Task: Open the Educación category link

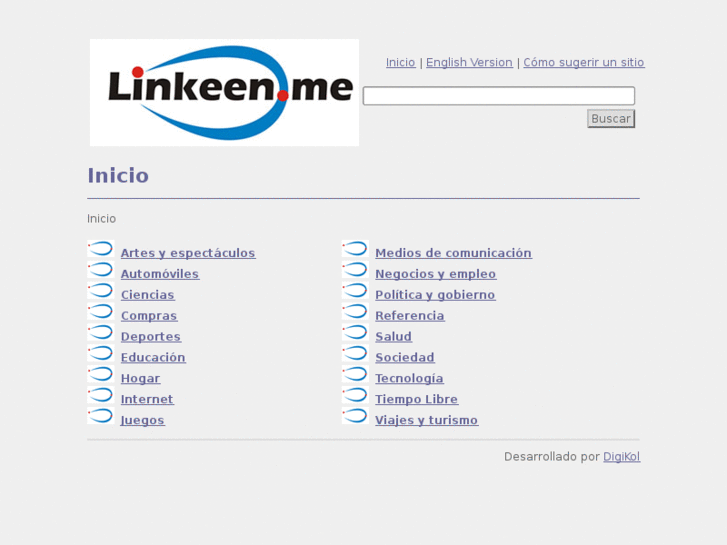Action: click(x=153, y=358)
